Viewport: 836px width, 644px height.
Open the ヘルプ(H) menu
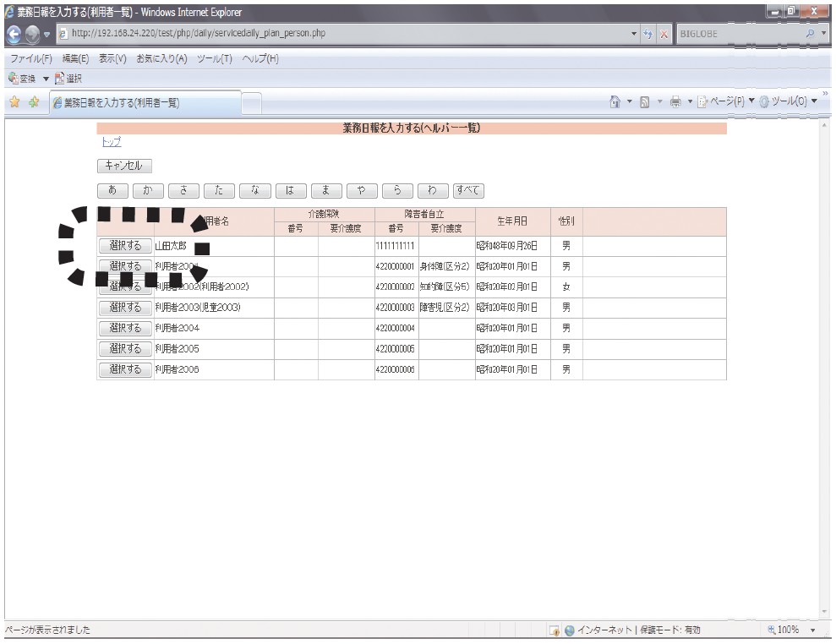point(260,58)
